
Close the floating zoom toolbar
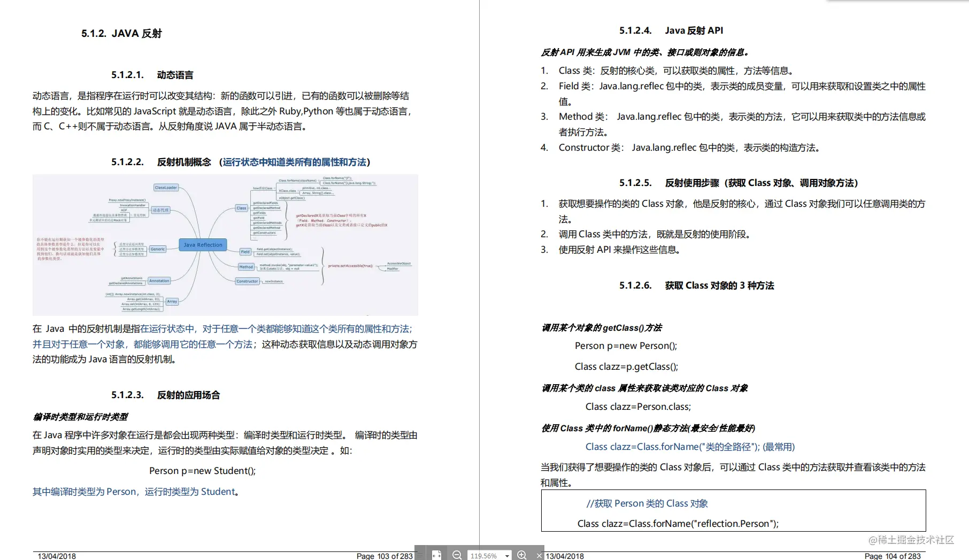(539, 556)
